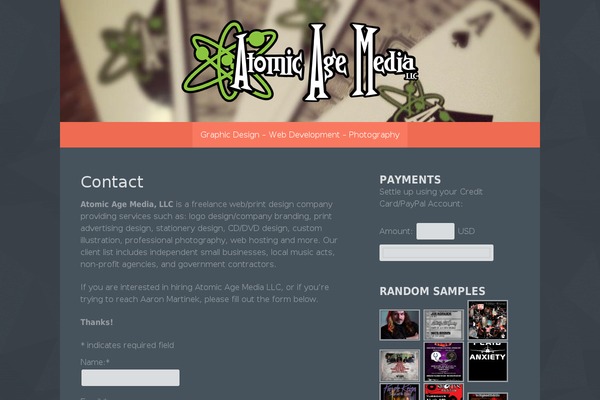Screen dimensions: 600x400
Task: Open the Graphic Design - Web Development - Photography menu
Action: pyautogui.click(x=300, y=135)
